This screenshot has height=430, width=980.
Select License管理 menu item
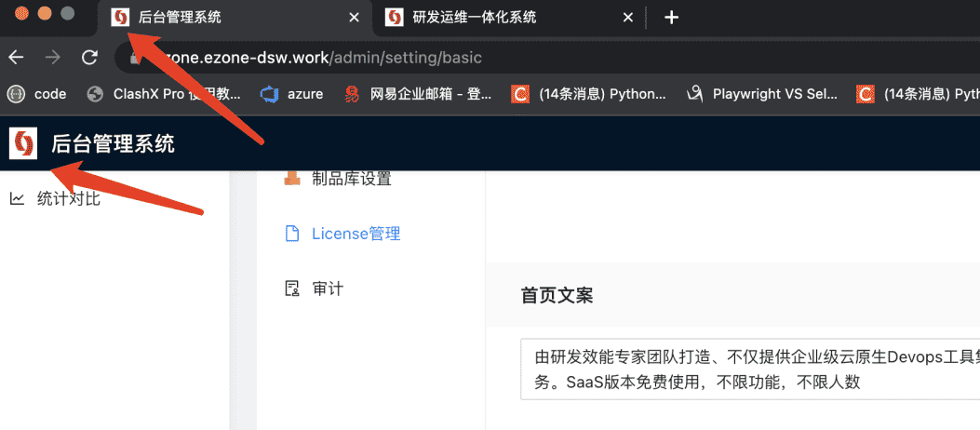click(x=355, y=234)
